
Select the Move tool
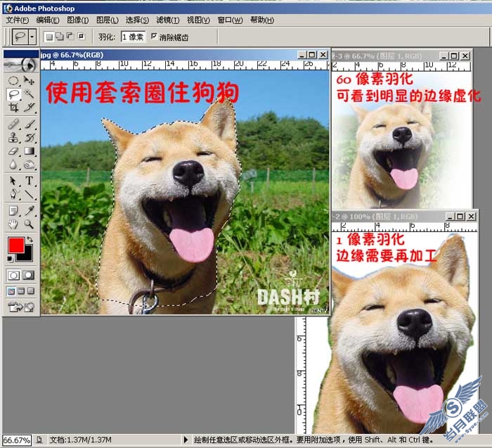[30, 81]
